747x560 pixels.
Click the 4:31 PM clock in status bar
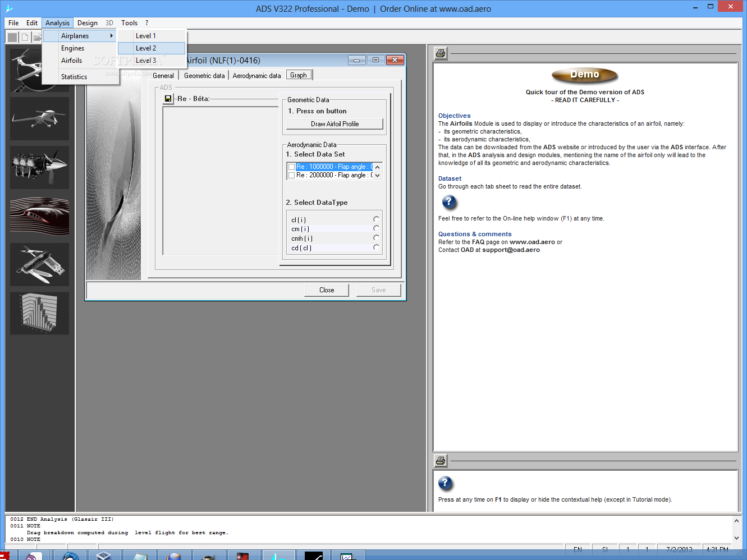point(717,550)
